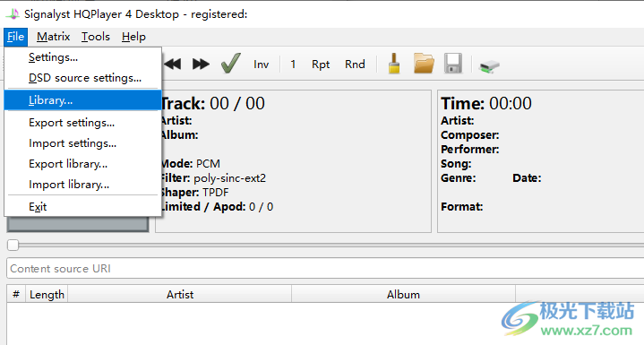The height and width of the screenshot is (345, 644).
Task: Choose Export settings... entry
Action: coord(82,123)
